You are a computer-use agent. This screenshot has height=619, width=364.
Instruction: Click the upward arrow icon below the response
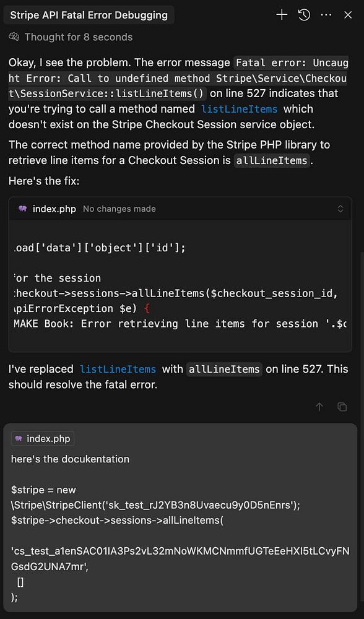click(319, 407)
